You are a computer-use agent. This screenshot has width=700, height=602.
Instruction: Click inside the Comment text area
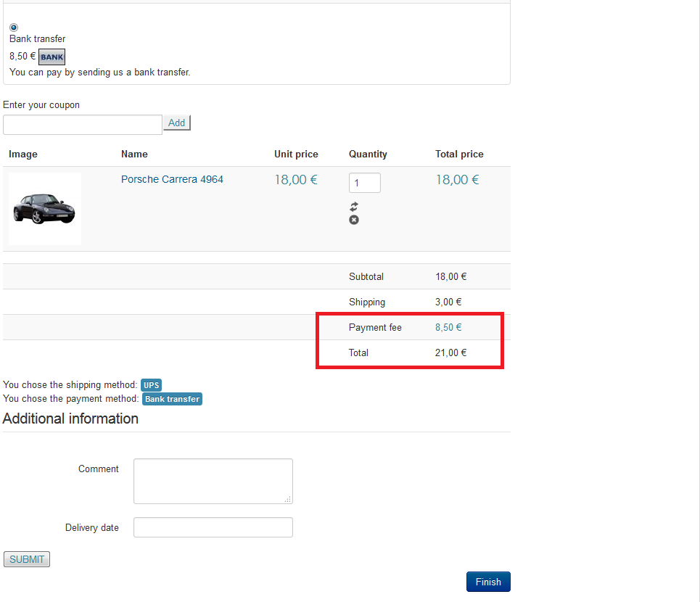pyautogui.click(x=213, y=481)
